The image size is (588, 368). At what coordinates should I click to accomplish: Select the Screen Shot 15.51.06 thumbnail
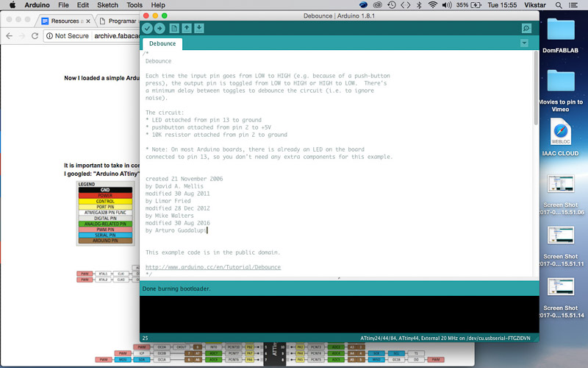pos(561,183)
